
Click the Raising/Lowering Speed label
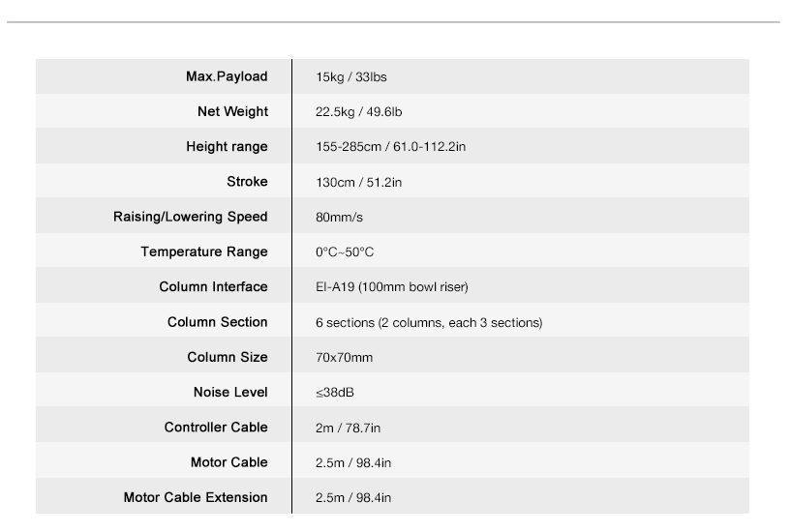coord(190,217)
